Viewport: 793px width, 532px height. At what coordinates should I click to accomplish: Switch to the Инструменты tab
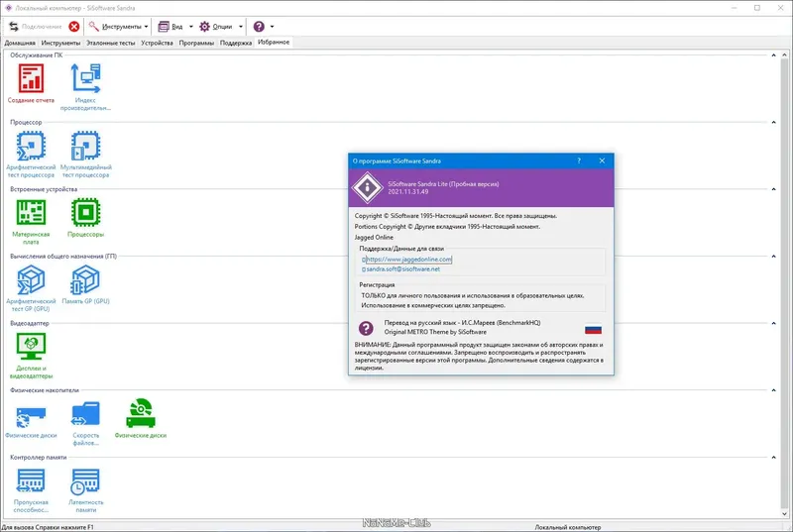[x=60, y=43]
